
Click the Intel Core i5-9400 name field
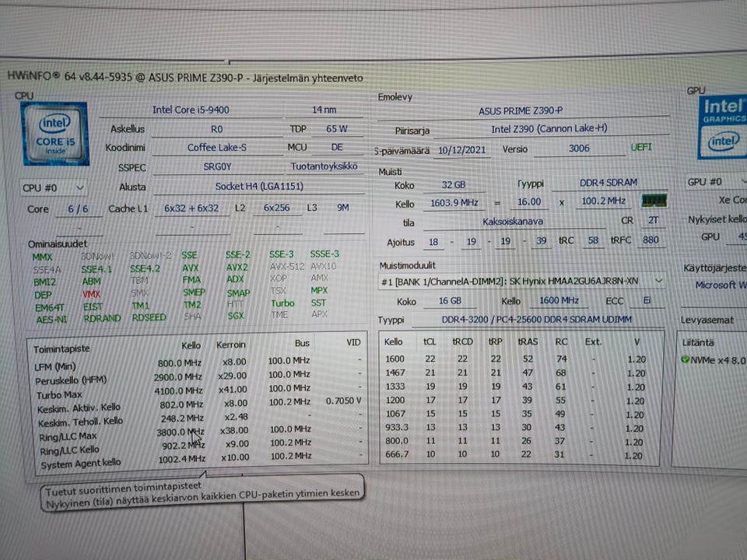coord(191,110)
